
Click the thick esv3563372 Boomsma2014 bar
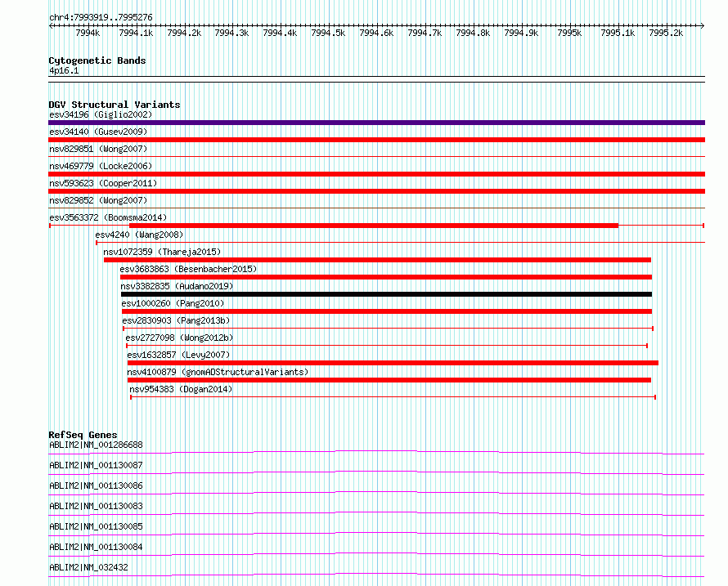[x=374, y=226]
